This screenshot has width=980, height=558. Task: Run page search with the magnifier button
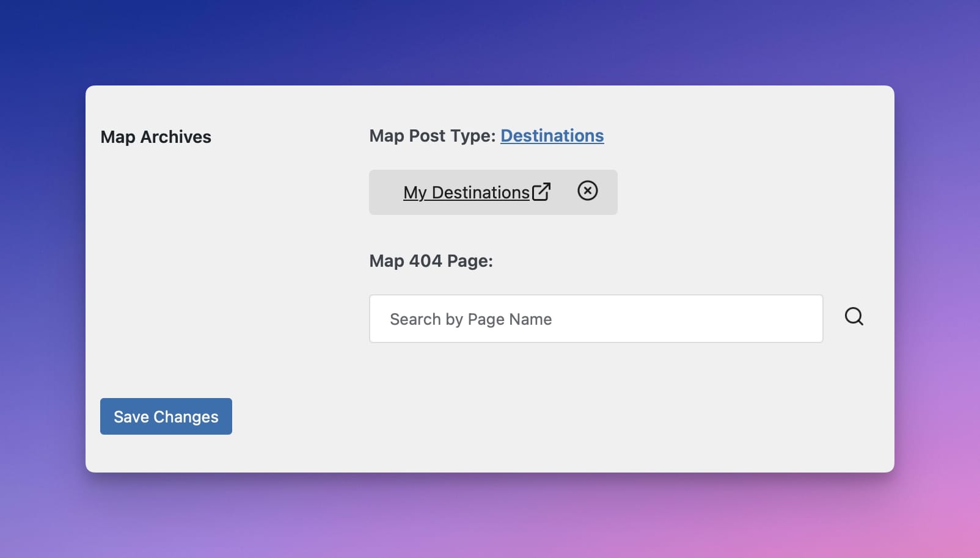click(x=854, y=316)
